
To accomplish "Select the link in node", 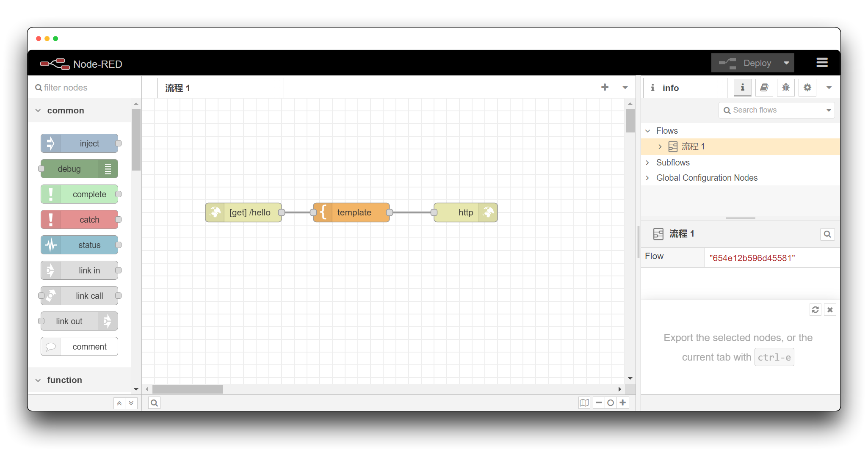I will coord(80,270).
